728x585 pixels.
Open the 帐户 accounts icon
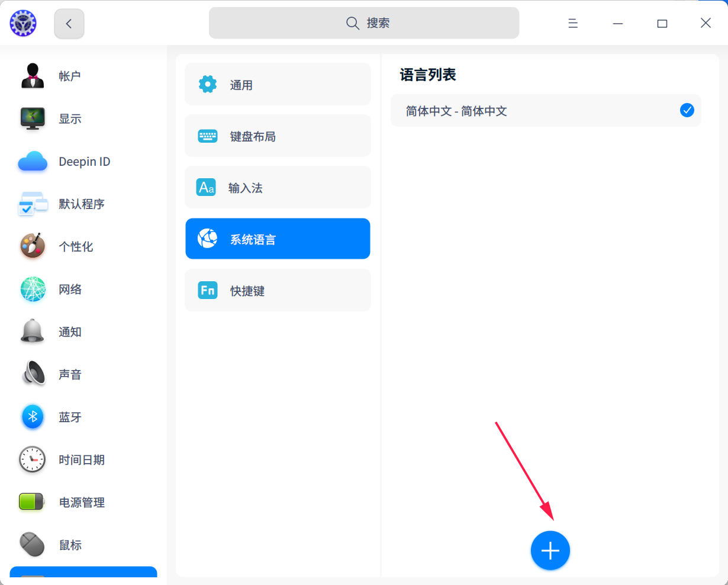pos(33,76)
